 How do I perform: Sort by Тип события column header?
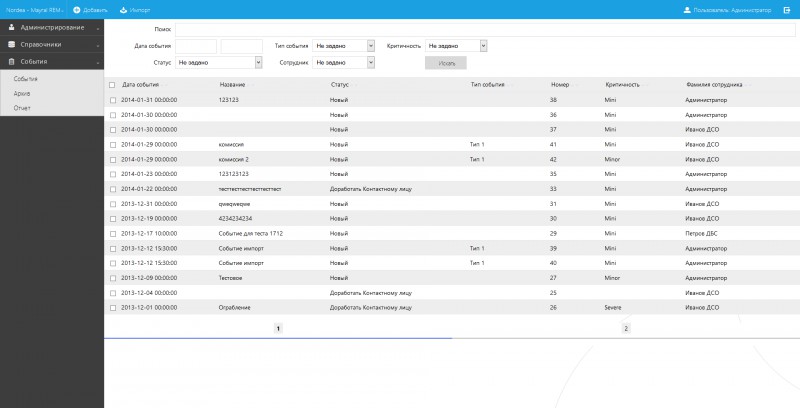(x=487, y=85)
